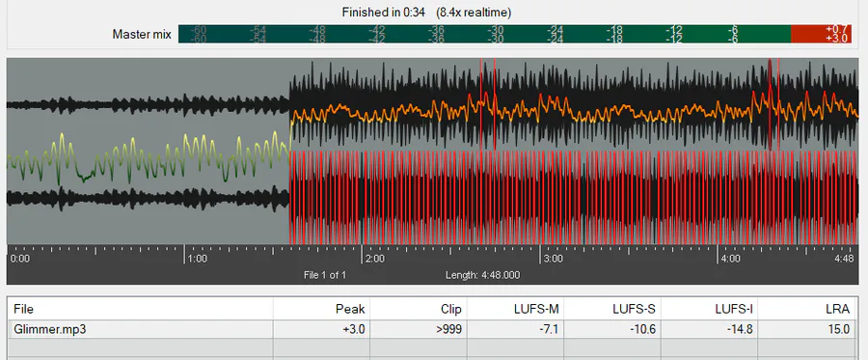
Task: Click the 0:00 start of the timeline
Action: coord(20,259)
